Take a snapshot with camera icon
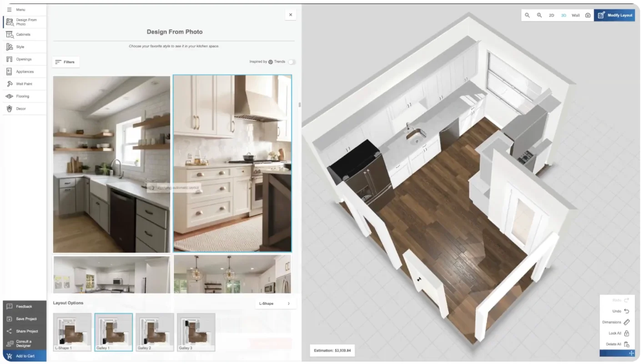This screenshot has height=364, width=643. [588, 15]
